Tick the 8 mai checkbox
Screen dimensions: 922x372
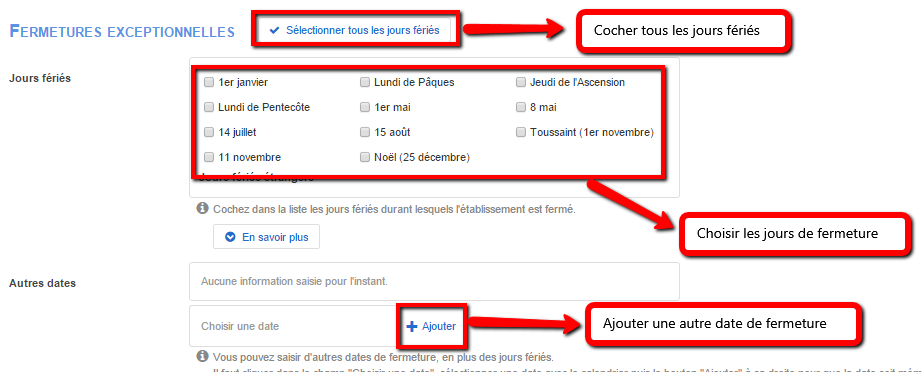click(520, 107)
